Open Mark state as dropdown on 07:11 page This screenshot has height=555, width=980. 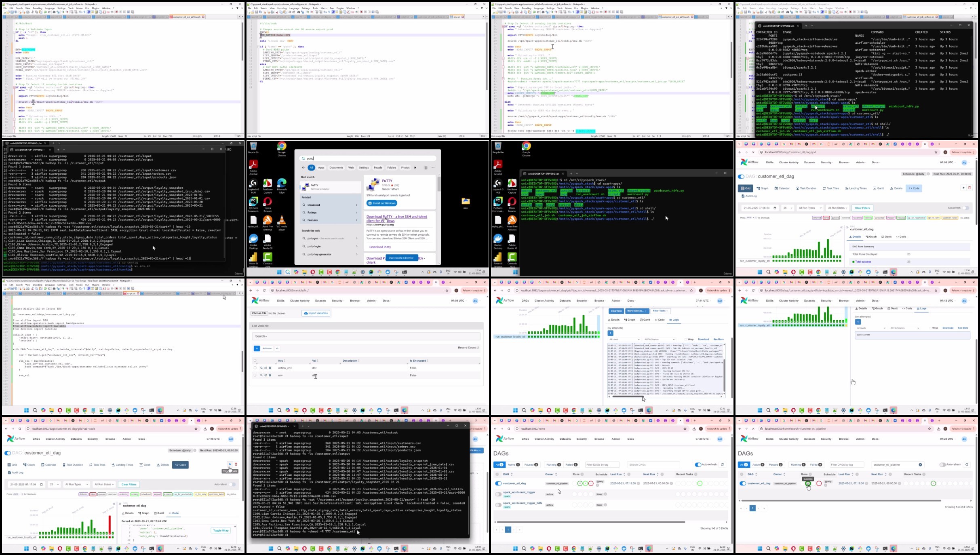637,311
